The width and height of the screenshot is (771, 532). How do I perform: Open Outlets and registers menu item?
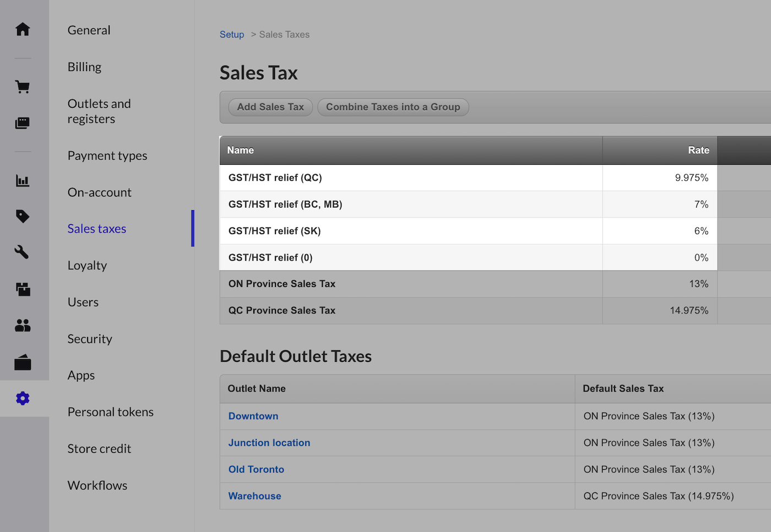99,111
